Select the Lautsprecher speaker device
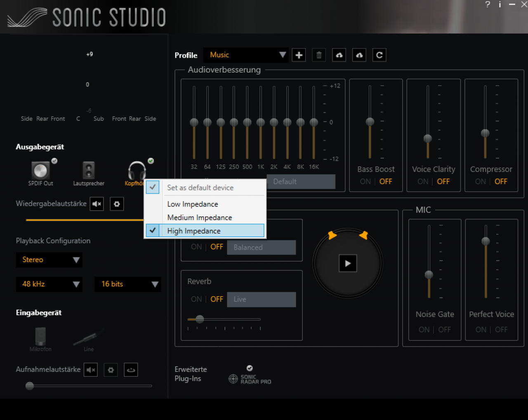528x420 pixels. [89, 173]
